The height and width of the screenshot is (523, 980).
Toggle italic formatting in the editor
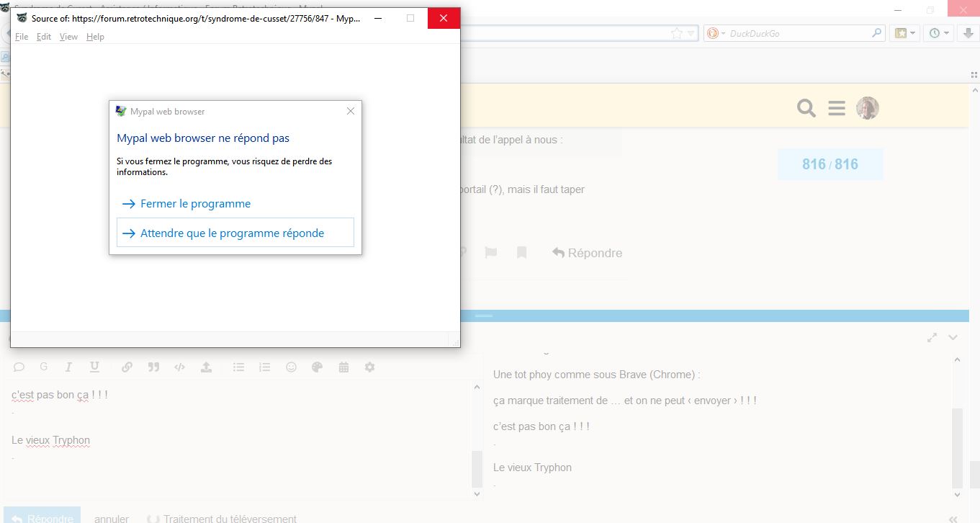click(x=68, y=367)
